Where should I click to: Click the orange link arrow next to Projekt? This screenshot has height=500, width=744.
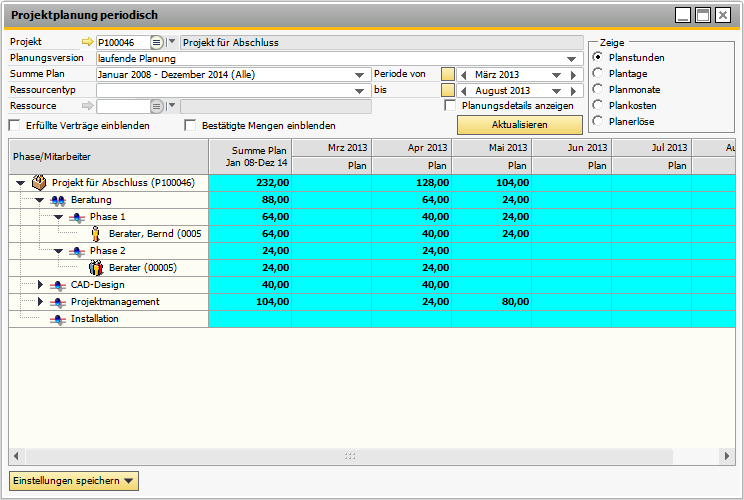(86, 43)
